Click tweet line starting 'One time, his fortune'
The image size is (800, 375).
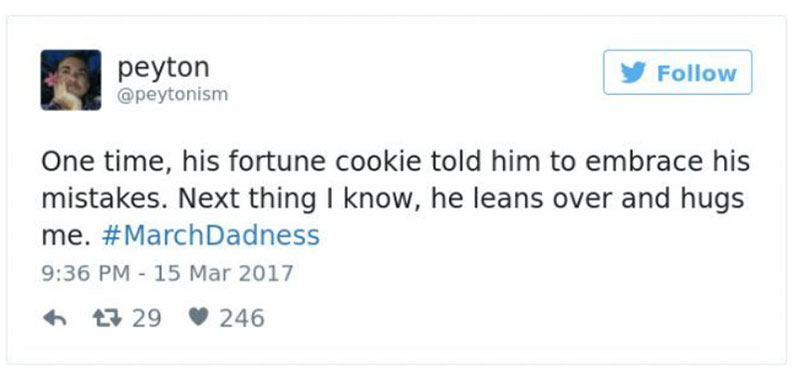click(395, 162)
